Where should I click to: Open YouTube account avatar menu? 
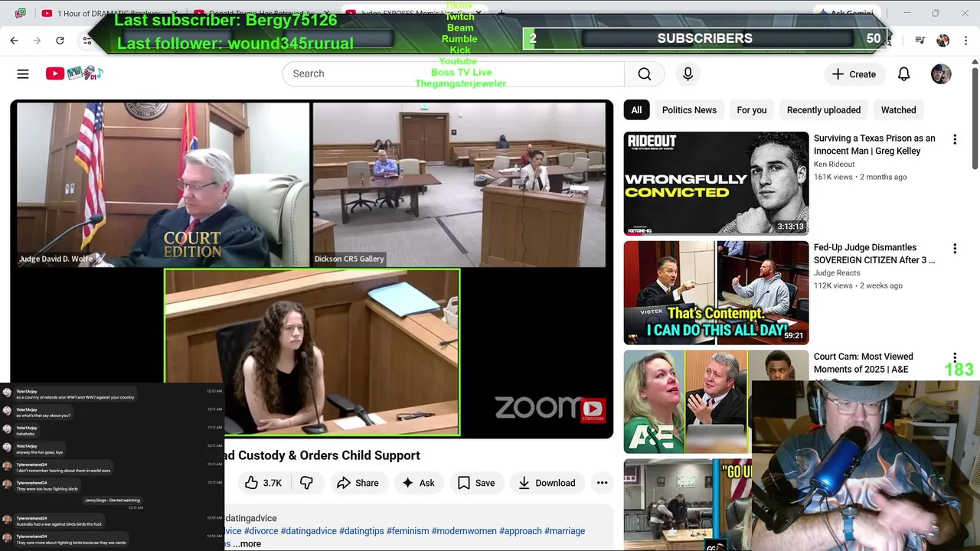[941, 74]
